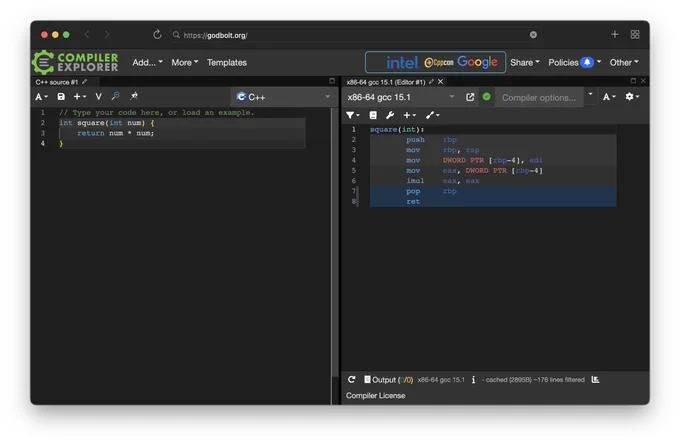The image size is (680, 445).
Task: Open the x86-64 gcc 15.1 compiler picker
Action: 401,97
